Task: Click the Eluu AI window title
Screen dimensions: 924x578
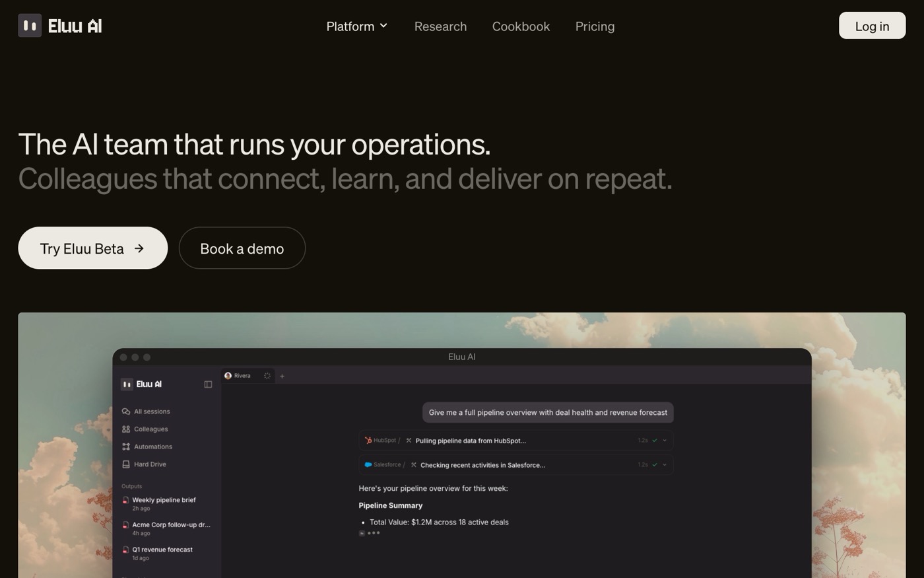Action: tap(462, 357)
